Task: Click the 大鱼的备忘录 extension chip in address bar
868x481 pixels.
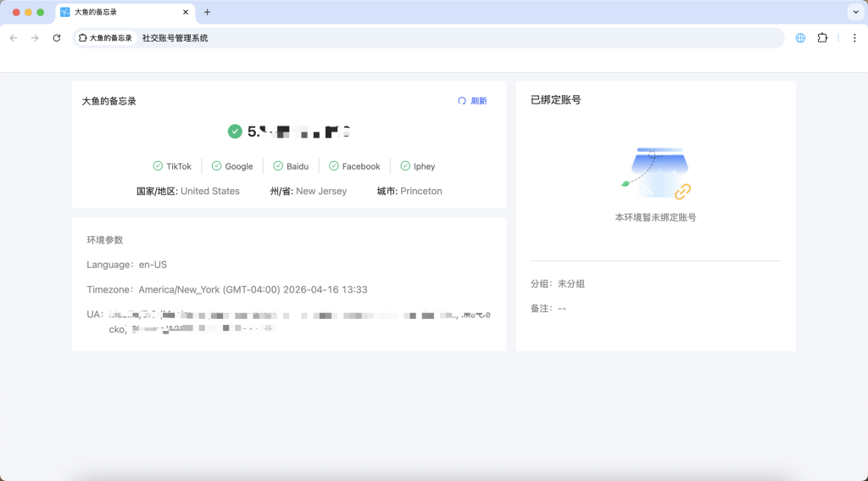Action: (105, 38)
